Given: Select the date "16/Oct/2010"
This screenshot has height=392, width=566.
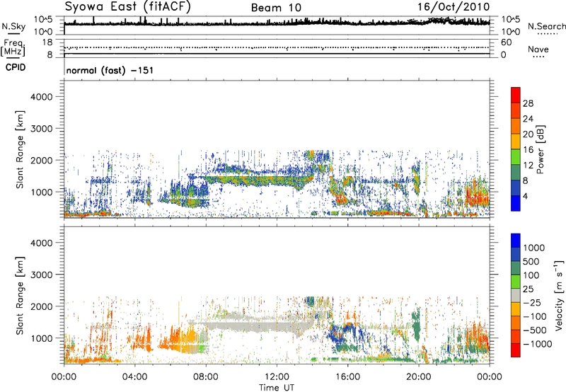Looking at the screenshot, I should pos(454,7).
